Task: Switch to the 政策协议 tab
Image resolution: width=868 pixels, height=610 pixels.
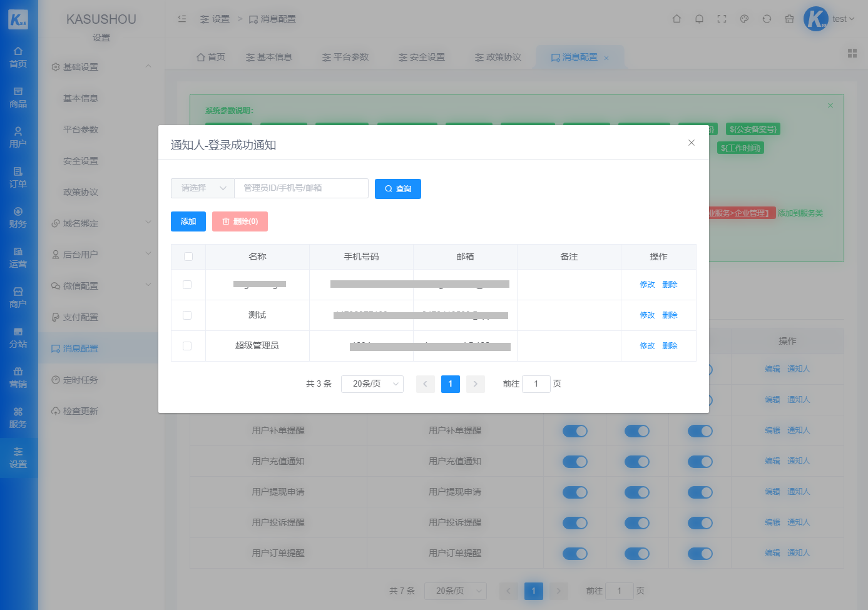Action: pos(498,57)
